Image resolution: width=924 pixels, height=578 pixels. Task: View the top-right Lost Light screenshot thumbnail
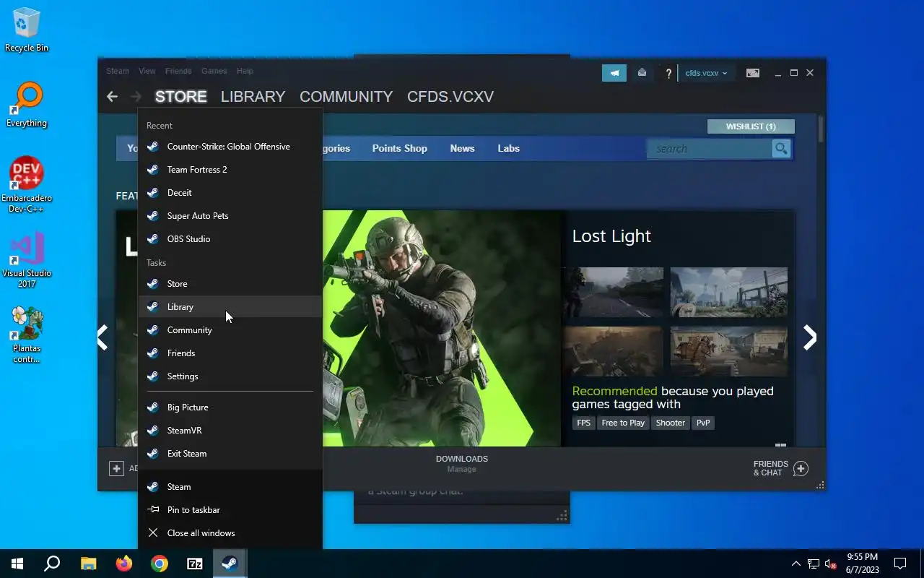pos(729,292)
